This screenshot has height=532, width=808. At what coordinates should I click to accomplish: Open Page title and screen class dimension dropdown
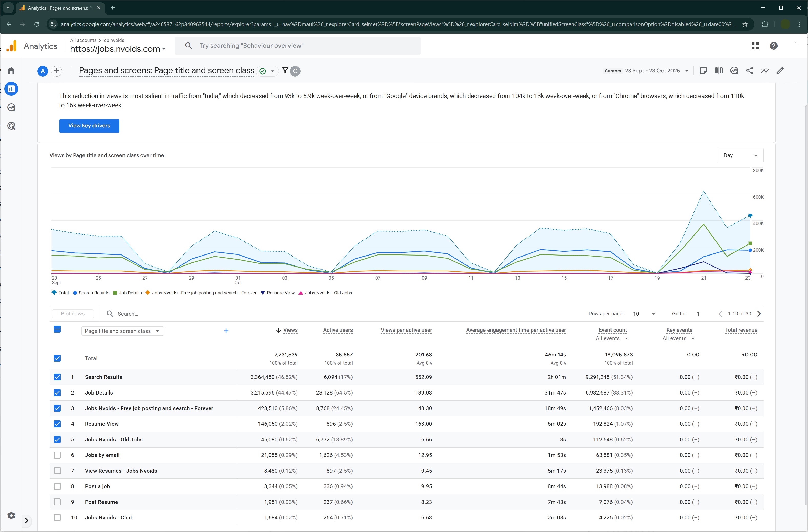point(122,331)
